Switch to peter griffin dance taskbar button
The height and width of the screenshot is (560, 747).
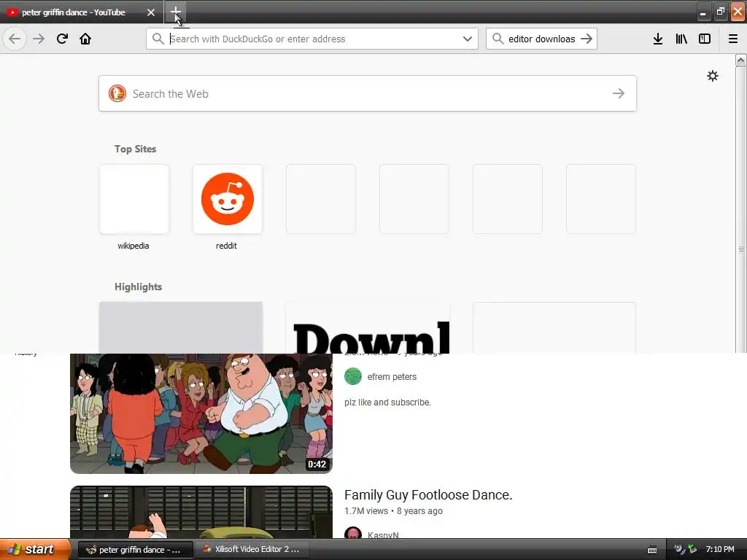tap(135, 550)
